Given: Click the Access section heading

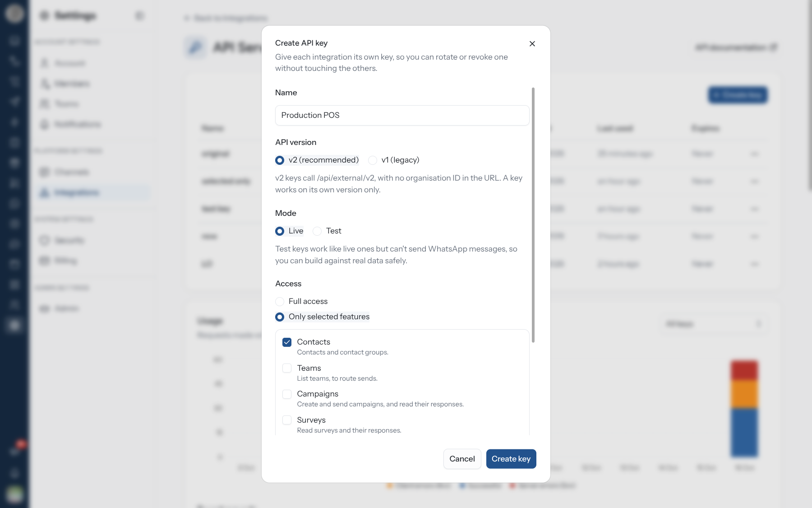Looking at the screenshot, I should (288, 284).
